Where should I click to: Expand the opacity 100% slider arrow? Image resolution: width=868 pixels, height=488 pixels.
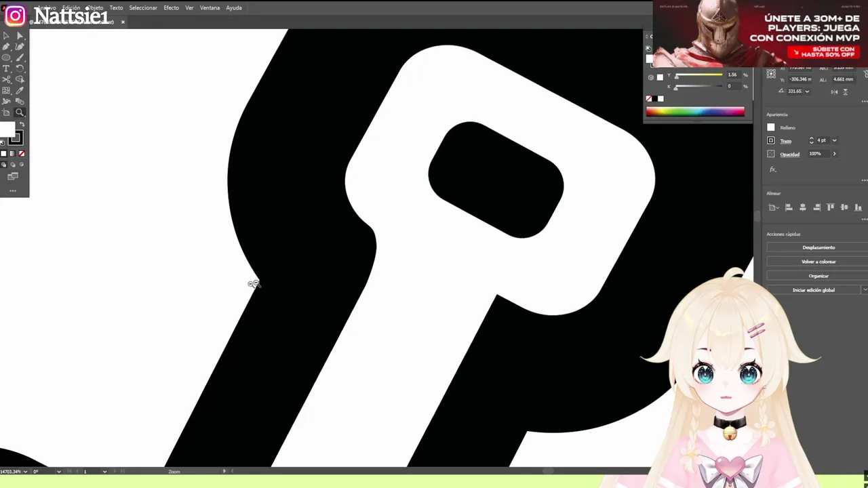(x=834, y=154)
